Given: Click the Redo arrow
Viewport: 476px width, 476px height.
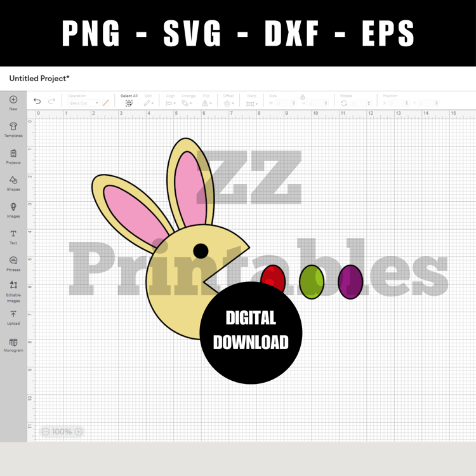Looking at the screenshot, I should pyautogui.click(x=51, y=101).
